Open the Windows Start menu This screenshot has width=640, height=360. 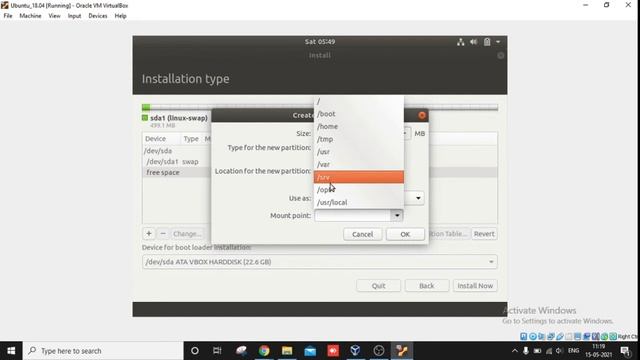(11, 351)
